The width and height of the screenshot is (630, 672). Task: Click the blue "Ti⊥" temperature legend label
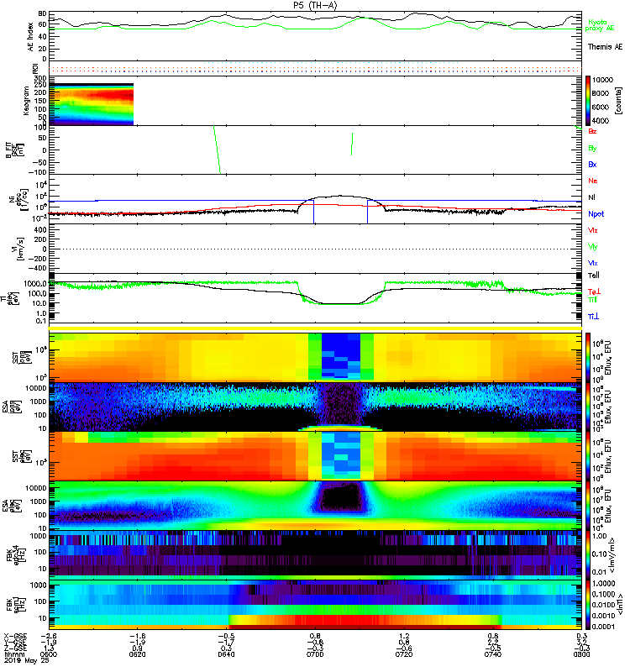[593, 317]
